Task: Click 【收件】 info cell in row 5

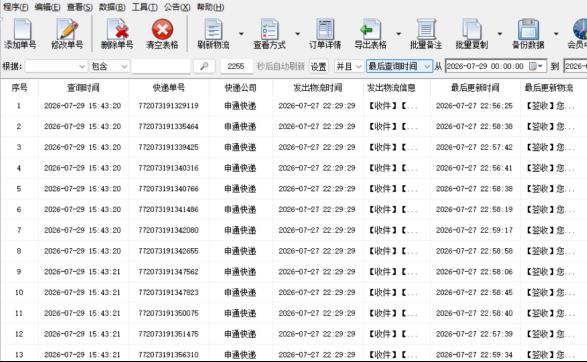Action: click(392, 189)
